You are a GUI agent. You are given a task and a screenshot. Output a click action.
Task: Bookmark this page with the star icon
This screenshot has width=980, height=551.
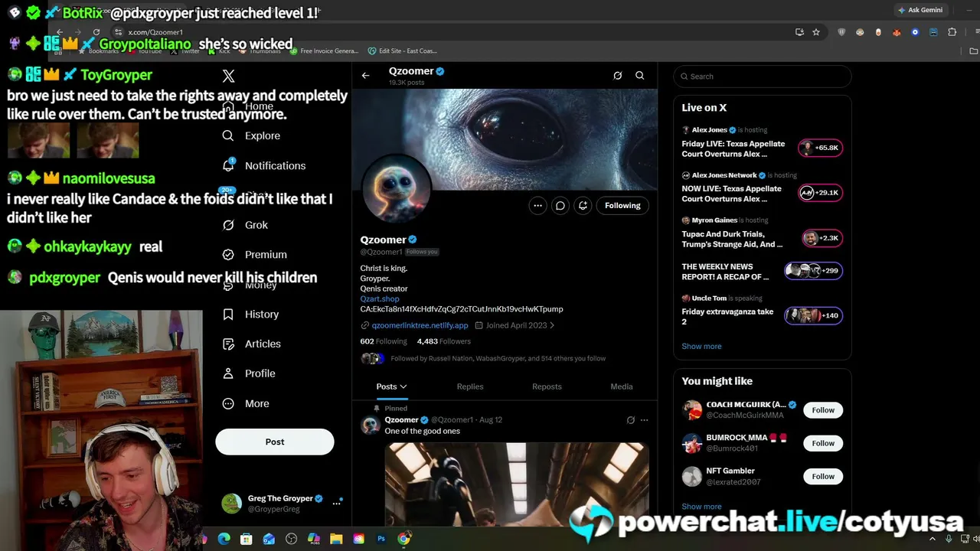(816, 32)
